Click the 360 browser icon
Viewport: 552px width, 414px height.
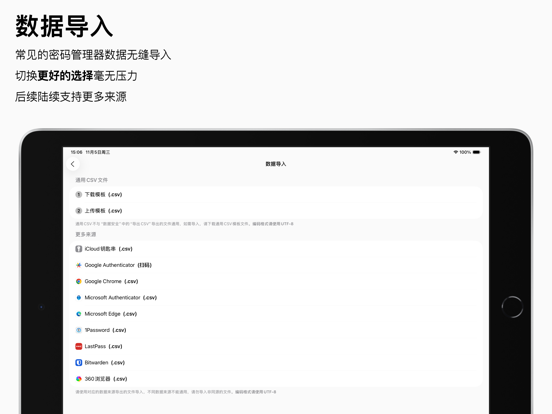tap(79, 379)
